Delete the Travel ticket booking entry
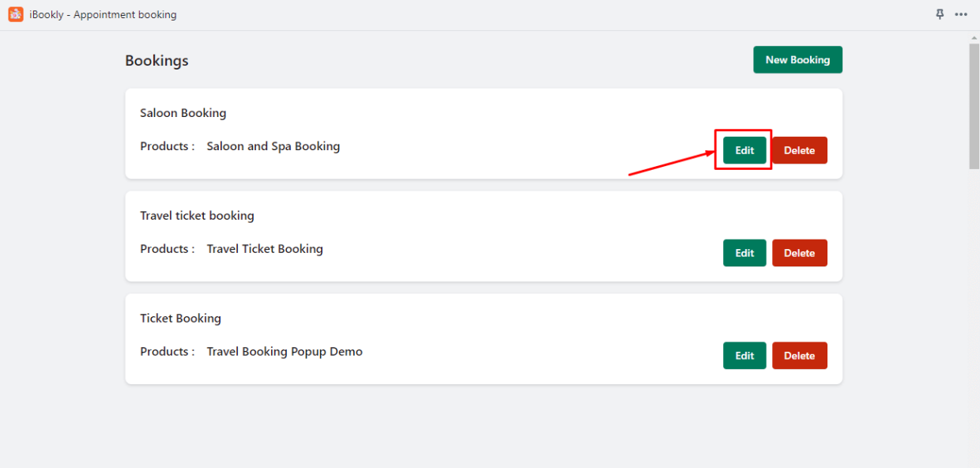The width and height of the screenshot is (980, 468). (799, 252)
